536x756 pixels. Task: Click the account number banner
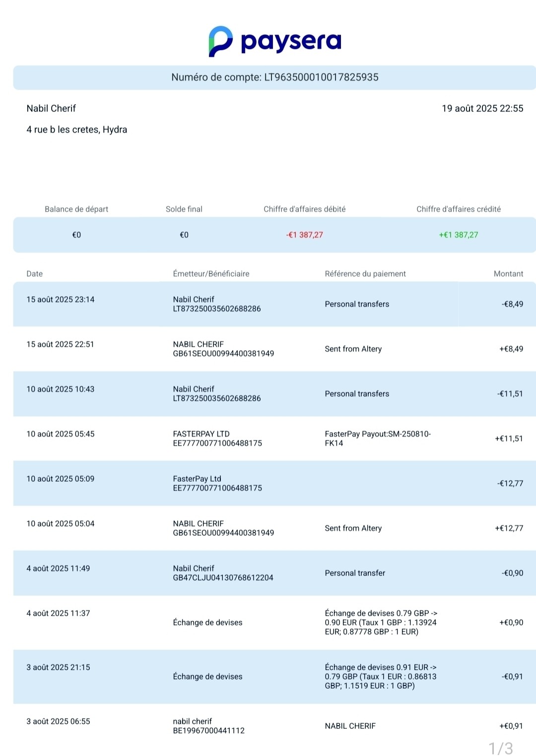[x=274, y=77]
